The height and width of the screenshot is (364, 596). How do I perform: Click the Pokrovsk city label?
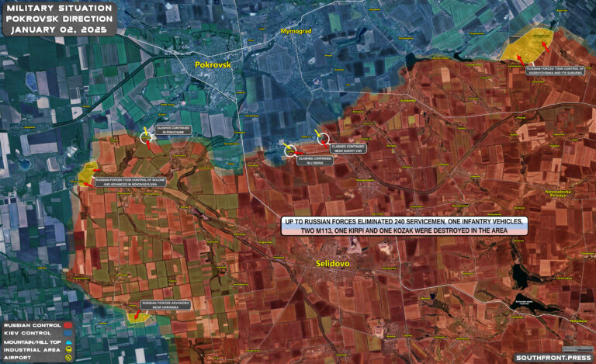coord(213,65)
